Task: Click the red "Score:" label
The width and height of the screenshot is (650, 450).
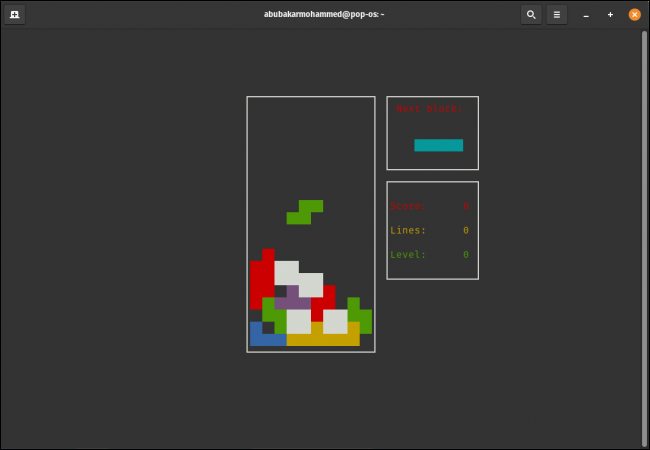Action: (406, 206)
